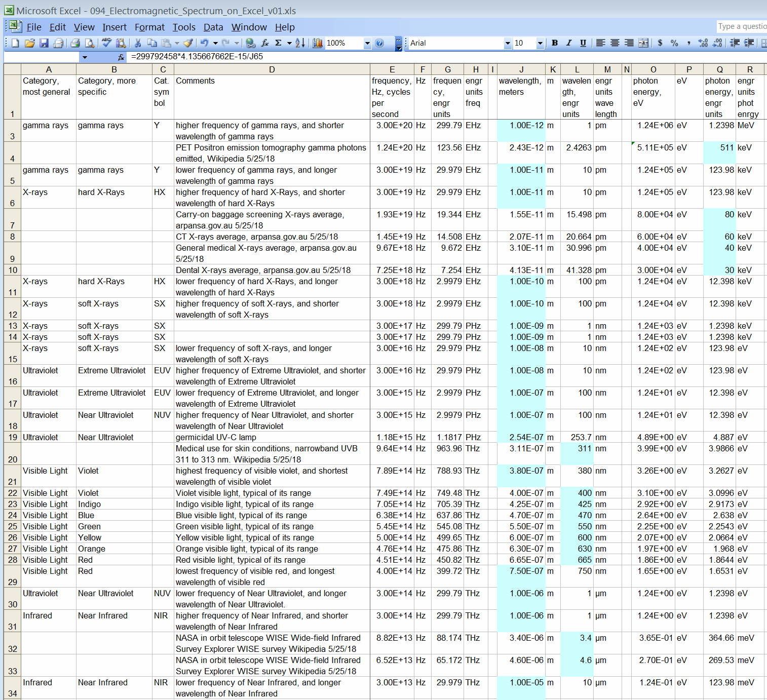Toggle bold formatting
The height and width of the screenshot is (700, 767).
coord(554,43)
